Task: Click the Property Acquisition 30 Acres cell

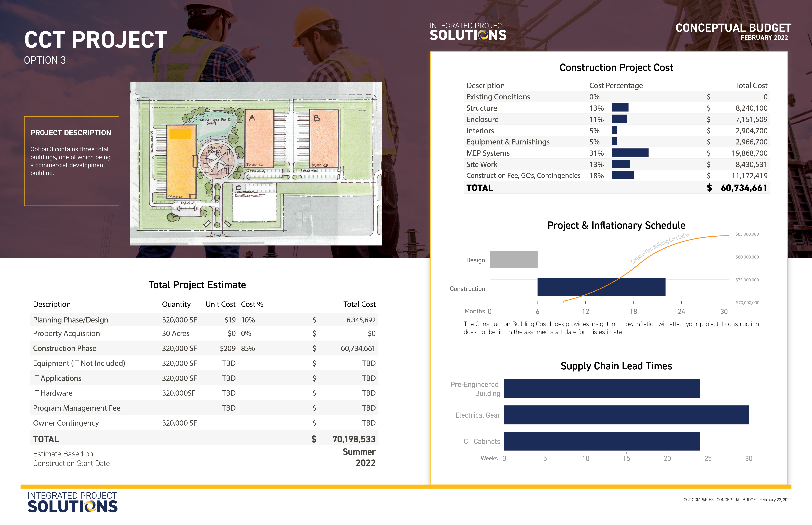Action: click(x=176, y=333)
